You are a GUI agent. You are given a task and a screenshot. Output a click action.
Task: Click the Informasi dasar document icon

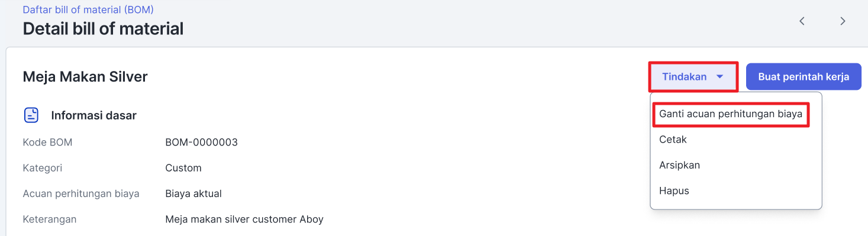point(31,115)
